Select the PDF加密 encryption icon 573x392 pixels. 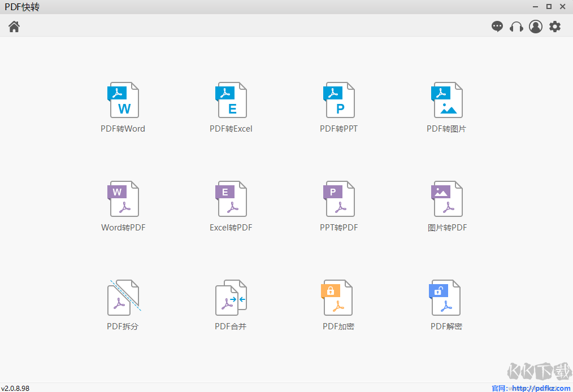click(337, 297)
